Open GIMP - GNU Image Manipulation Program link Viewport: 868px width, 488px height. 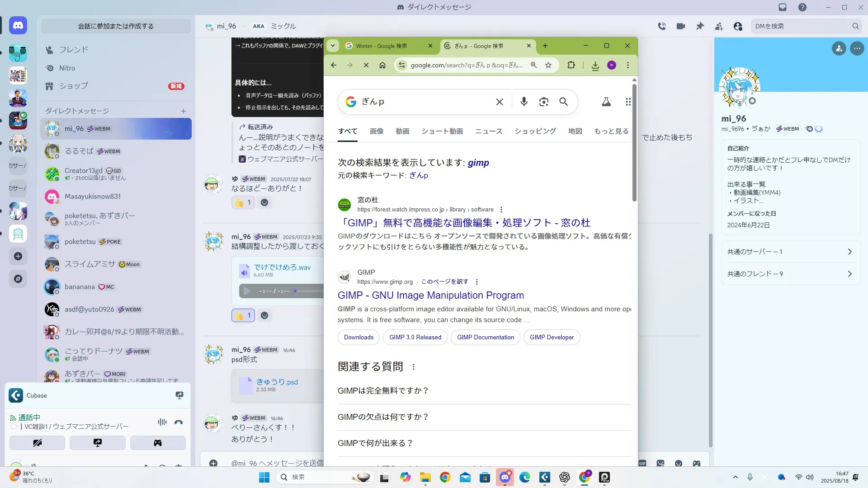430,295
